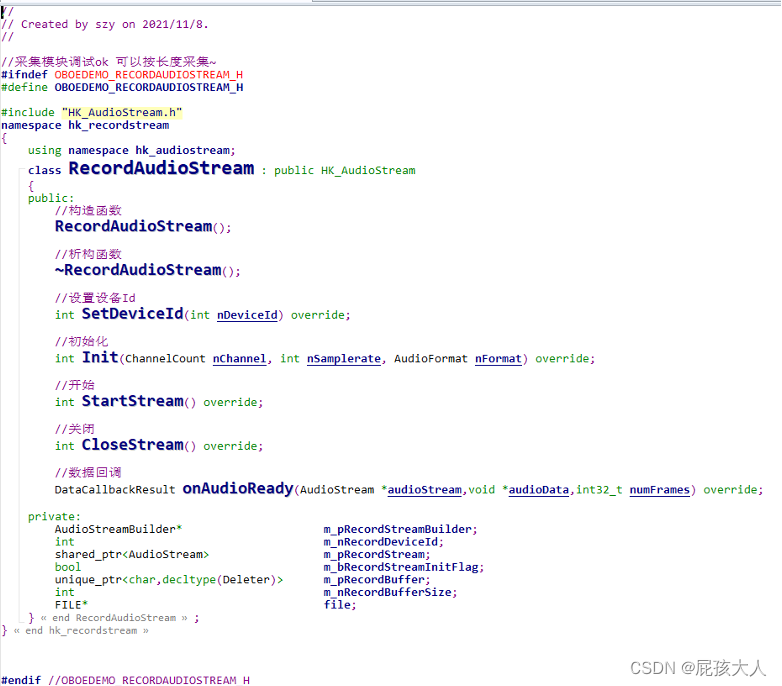
Task: Click "override" at the end of onAudioReady line
Action: 731,490
